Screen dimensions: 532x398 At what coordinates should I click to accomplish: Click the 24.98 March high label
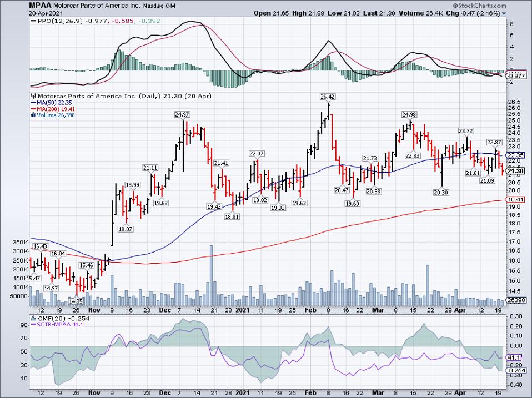[x=409, y=114]
